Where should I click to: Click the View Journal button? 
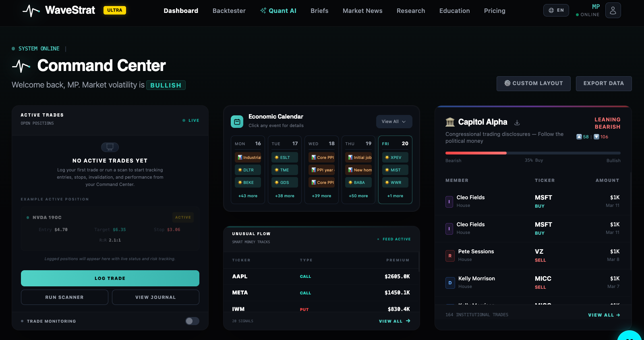click(x=155, y=297)
